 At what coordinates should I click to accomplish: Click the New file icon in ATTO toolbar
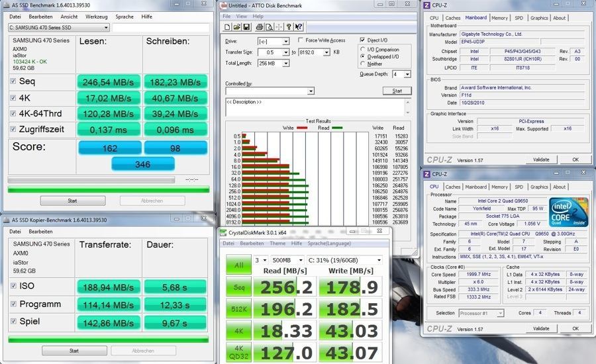[227, 27]
